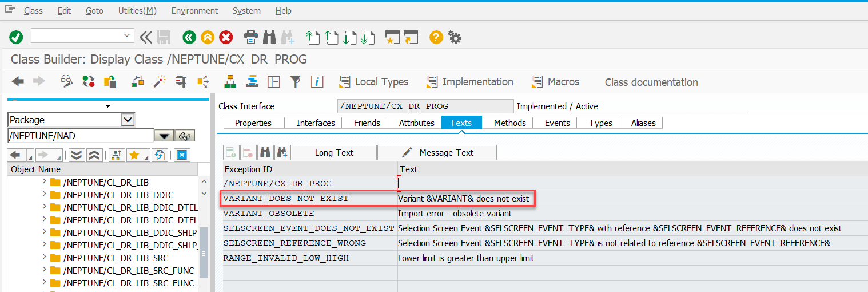
Task: Click the binoculars Find icon above Exception ID table
Action: 265,152
